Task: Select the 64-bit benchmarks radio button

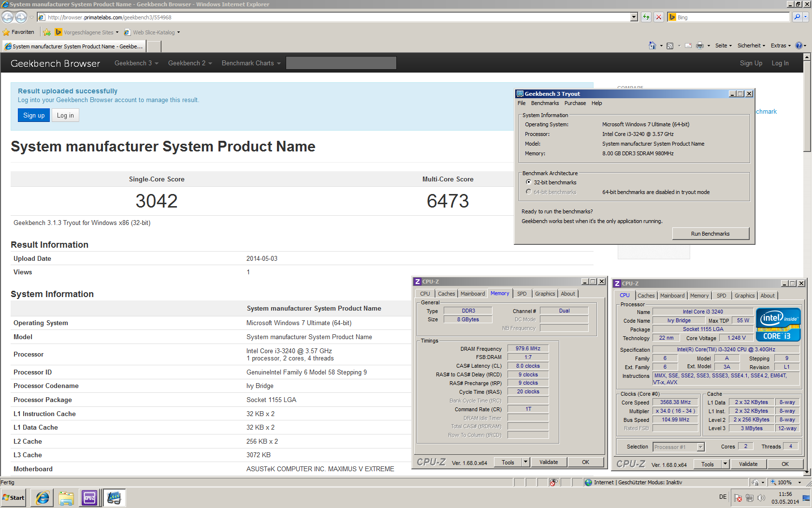Action: click(529, 192)
